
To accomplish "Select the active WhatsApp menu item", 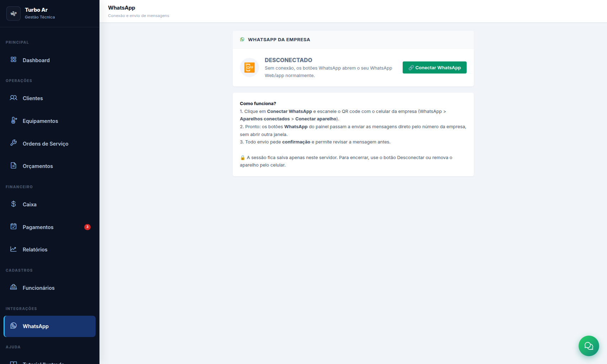I will point(50,326).
